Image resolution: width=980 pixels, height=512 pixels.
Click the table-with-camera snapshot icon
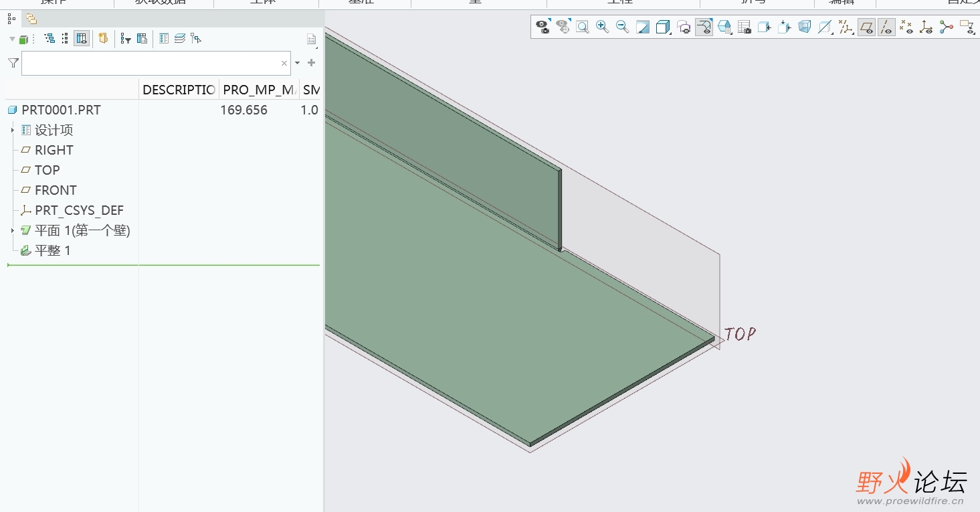pyautogui.click(x=744, y=27)
